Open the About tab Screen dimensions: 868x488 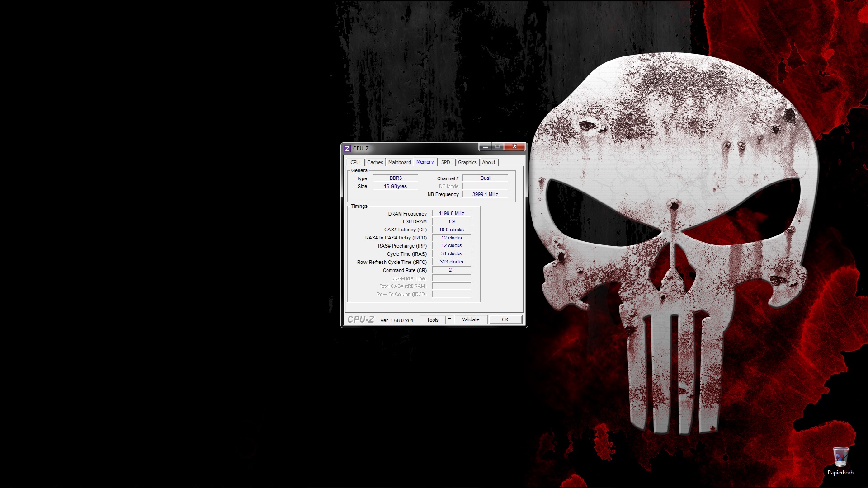(488, 162)
